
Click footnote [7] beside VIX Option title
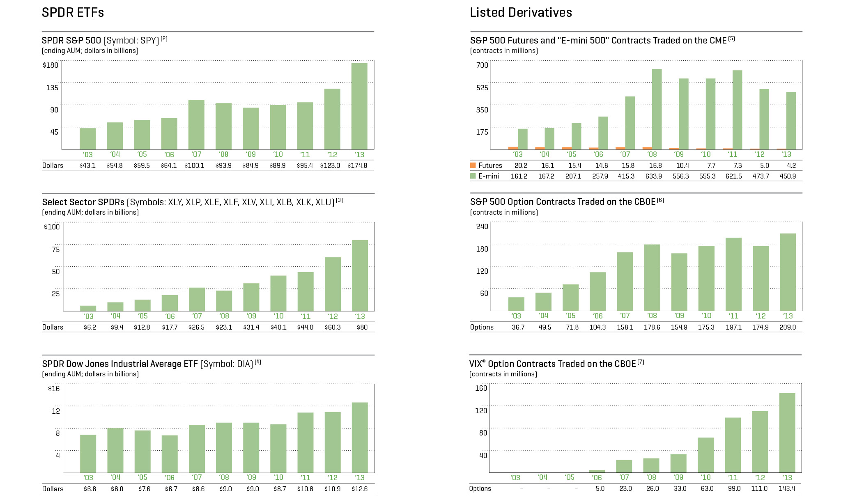pyautogui.click(x=641, y=362)
